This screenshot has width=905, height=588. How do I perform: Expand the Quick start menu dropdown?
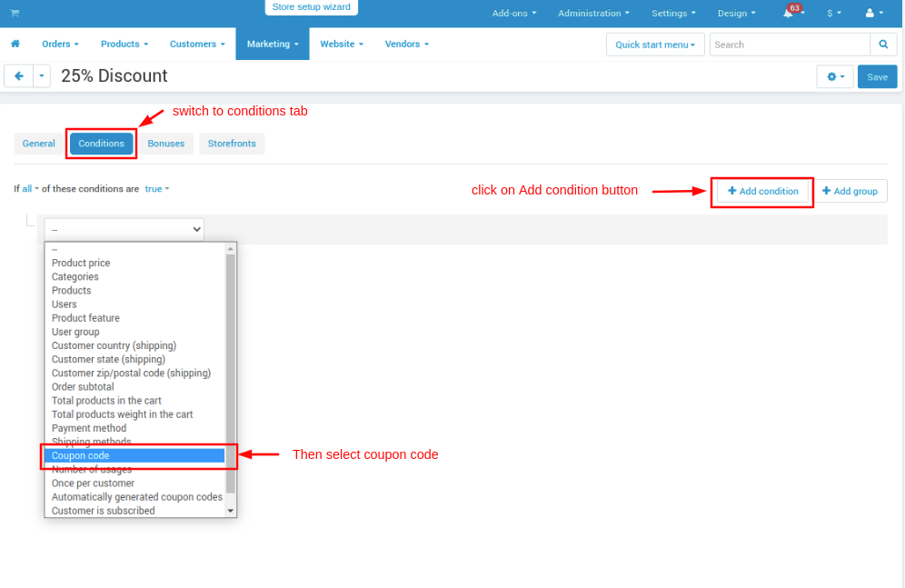point(654,45)
